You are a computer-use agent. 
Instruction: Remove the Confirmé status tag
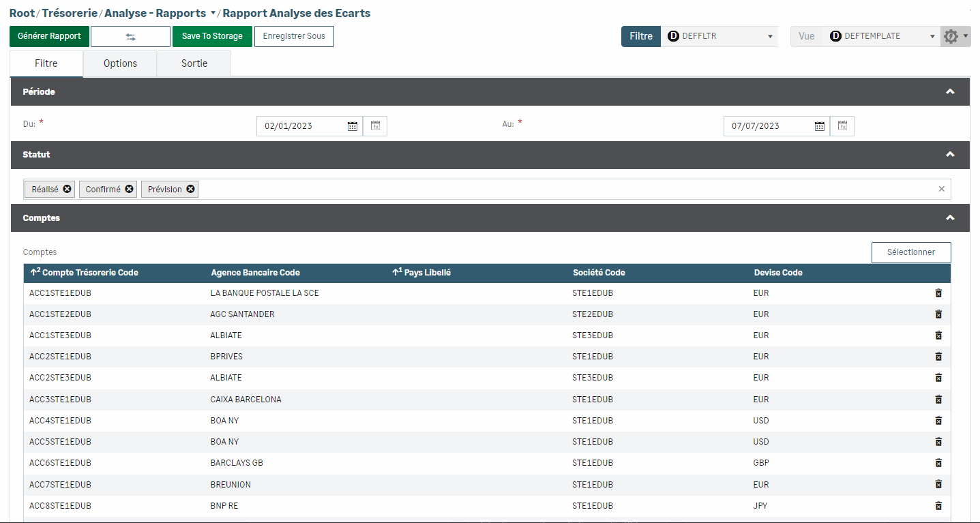pyautogui.click(x=130, y=190)
